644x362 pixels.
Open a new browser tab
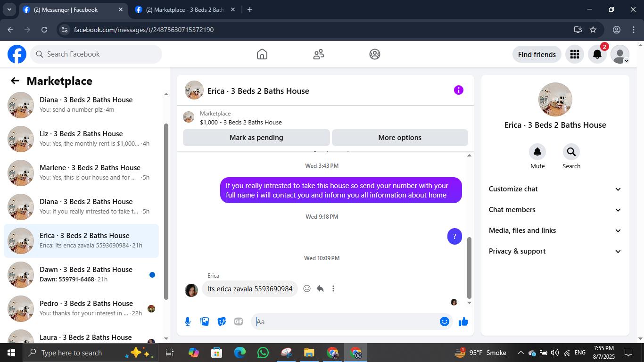pos(250,9)
